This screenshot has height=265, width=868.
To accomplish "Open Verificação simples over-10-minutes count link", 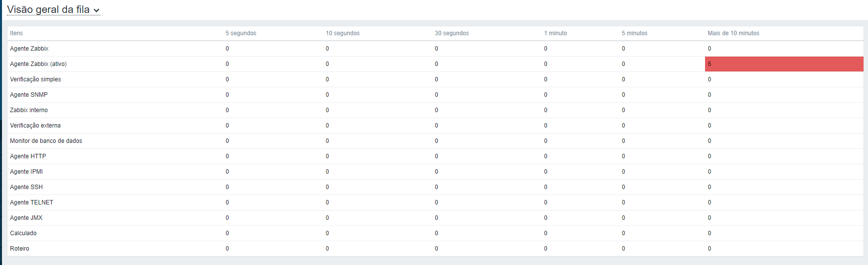I will point(710,79).
